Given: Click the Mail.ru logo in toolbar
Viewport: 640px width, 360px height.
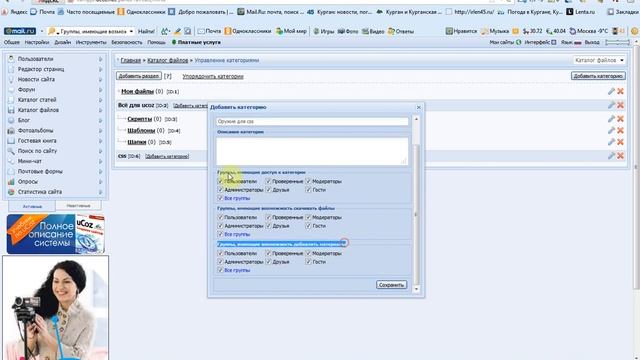Looking at the screenshot, I should pyautogui.click(x=20, y=31).
